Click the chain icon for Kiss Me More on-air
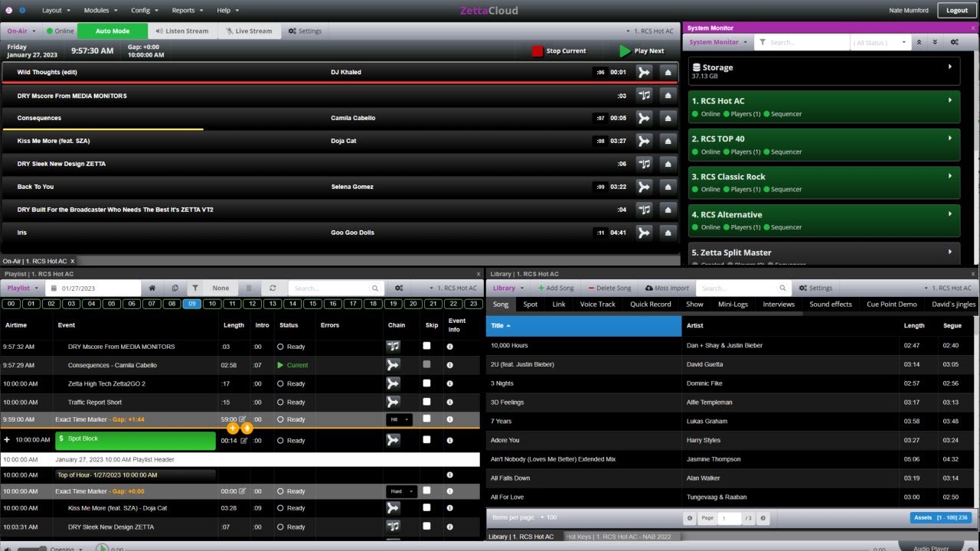The width and height of the screenshot is (980, 551). pyautogui.click(x=645, y=141)
